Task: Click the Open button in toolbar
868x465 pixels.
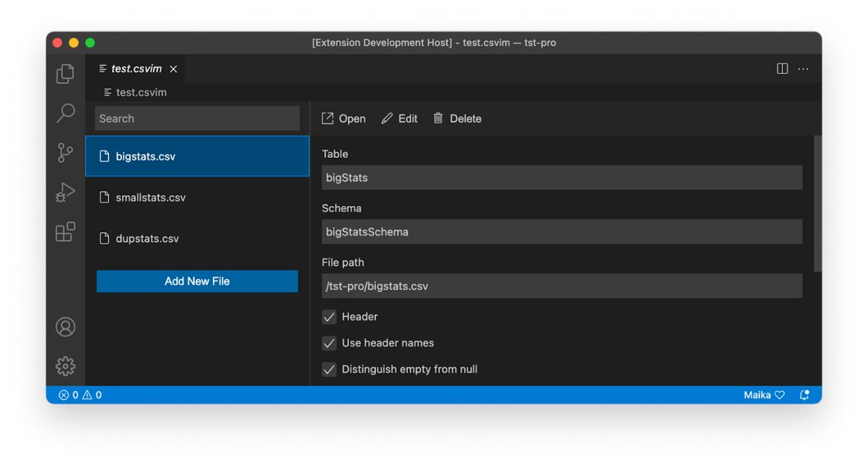Action: [x=344, y=119]
